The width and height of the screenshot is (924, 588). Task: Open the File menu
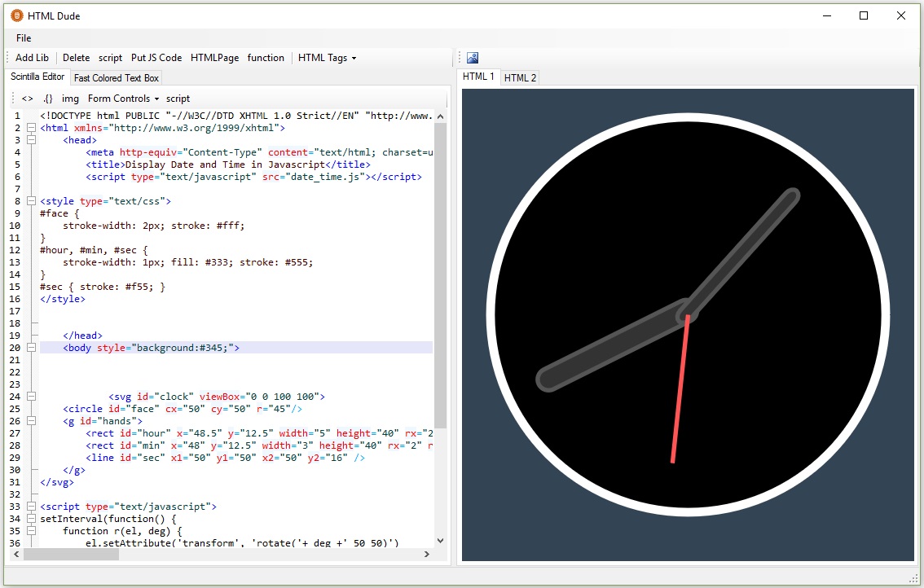24,38
